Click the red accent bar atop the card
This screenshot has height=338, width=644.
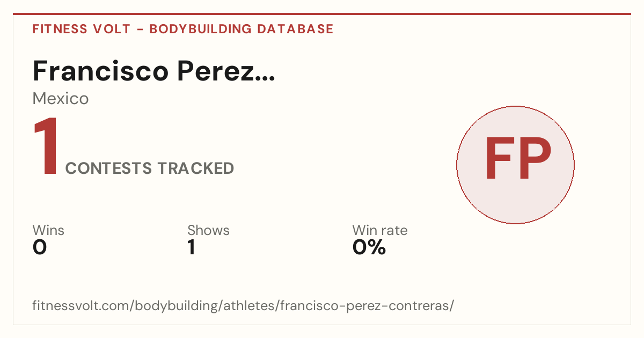point(322,14)
